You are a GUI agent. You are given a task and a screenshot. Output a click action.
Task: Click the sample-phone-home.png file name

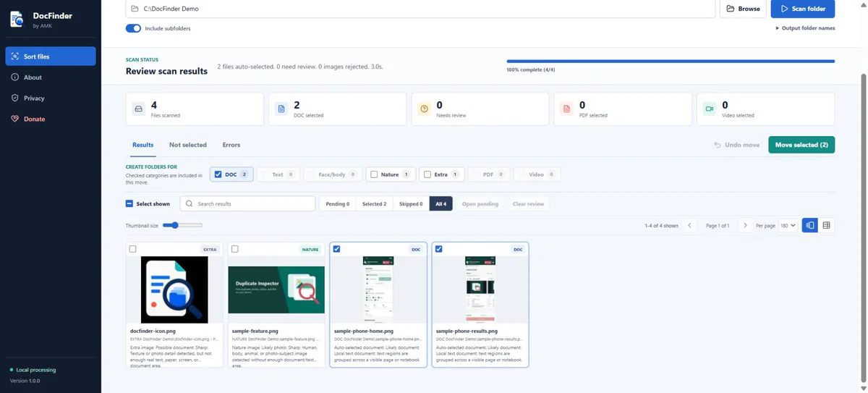click(364, 331)
